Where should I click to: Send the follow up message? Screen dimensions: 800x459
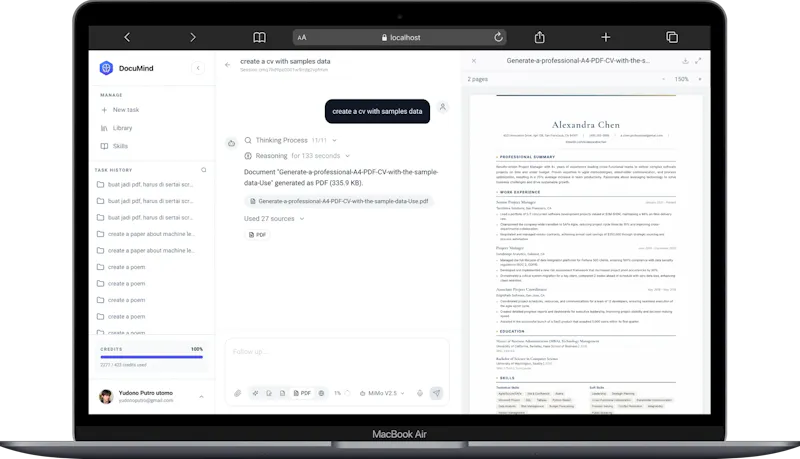click(436, 393)
